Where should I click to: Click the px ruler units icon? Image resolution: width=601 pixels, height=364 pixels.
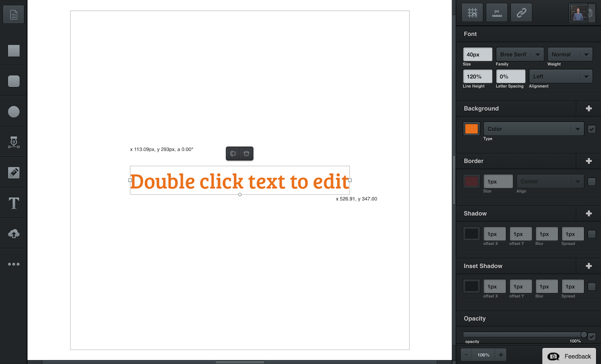[497, 13]
